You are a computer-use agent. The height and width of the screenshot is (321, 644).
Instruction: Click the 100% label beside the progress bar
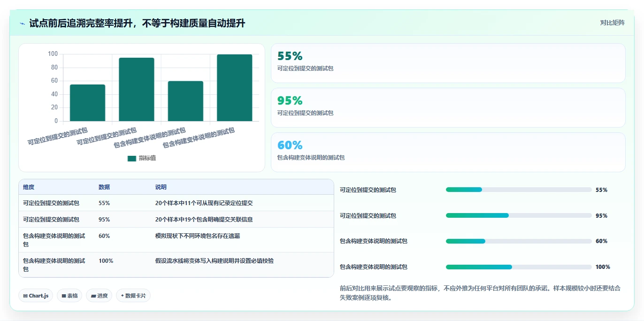(x=603, y=267)
